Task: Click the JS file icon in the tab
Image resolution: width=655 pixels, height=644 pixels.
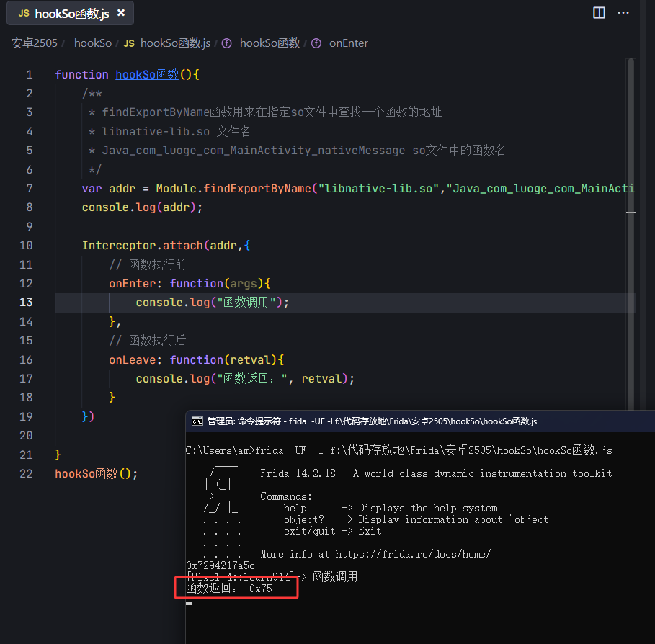Action: (x=24, y=14)
